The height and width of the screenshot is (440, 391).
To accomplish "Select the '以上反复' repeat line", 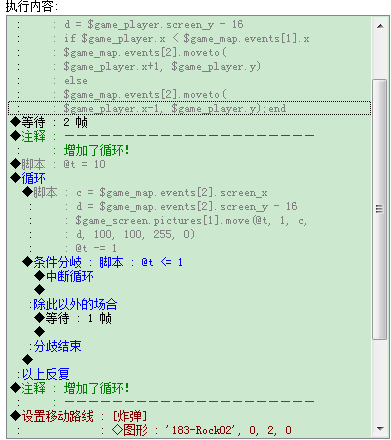I will [x=44, y=374].
